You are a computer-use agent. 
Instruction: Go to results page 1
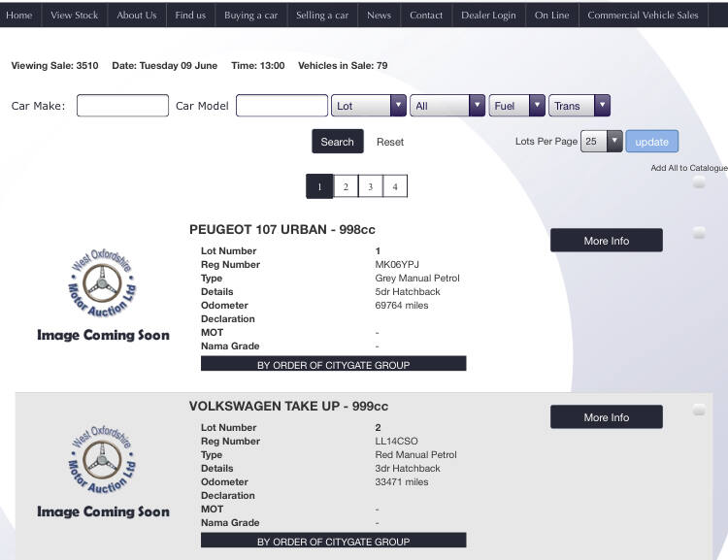coord(319,186)
